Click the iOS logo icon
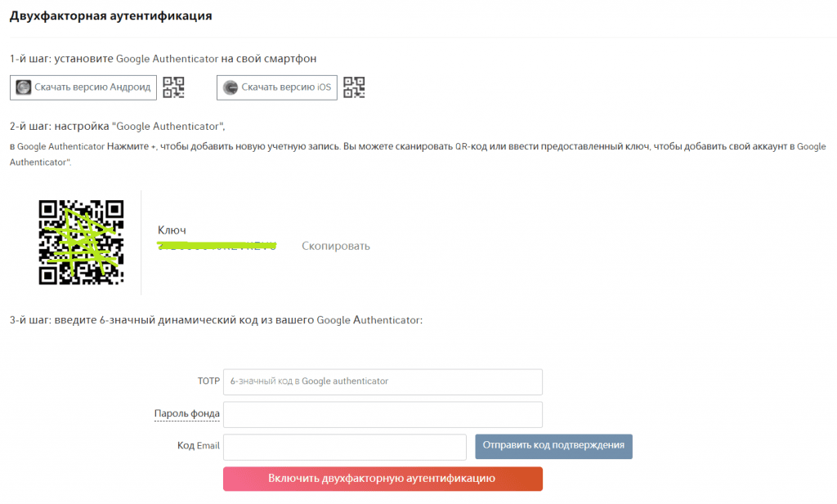Viewport: 837px width, 504px height. [x=230, y=87]
